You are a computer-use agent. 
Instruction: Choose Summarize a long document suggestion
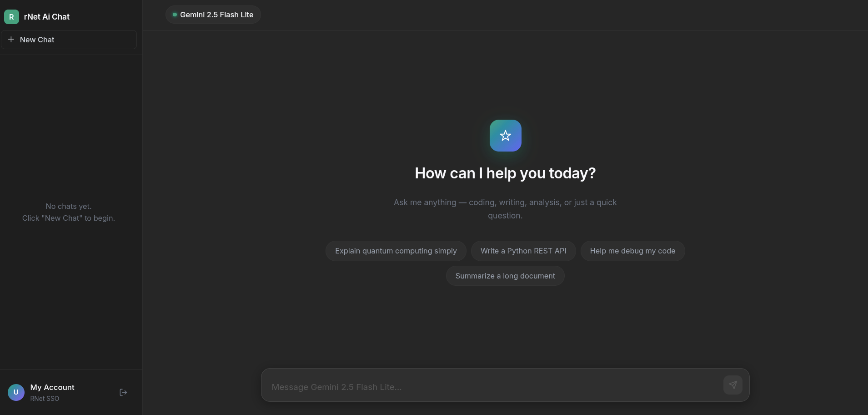505,276
